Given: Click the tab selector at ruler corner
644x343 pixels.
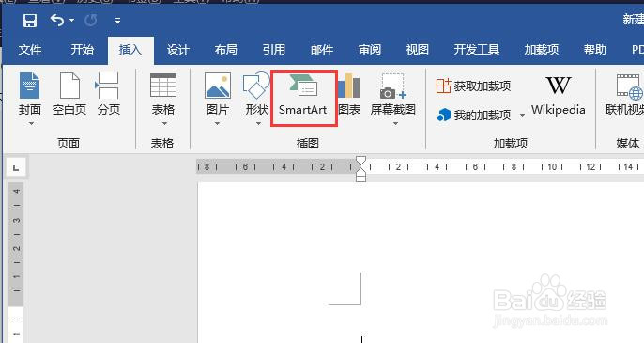Looking at the screenshot, I should [16, 167].
